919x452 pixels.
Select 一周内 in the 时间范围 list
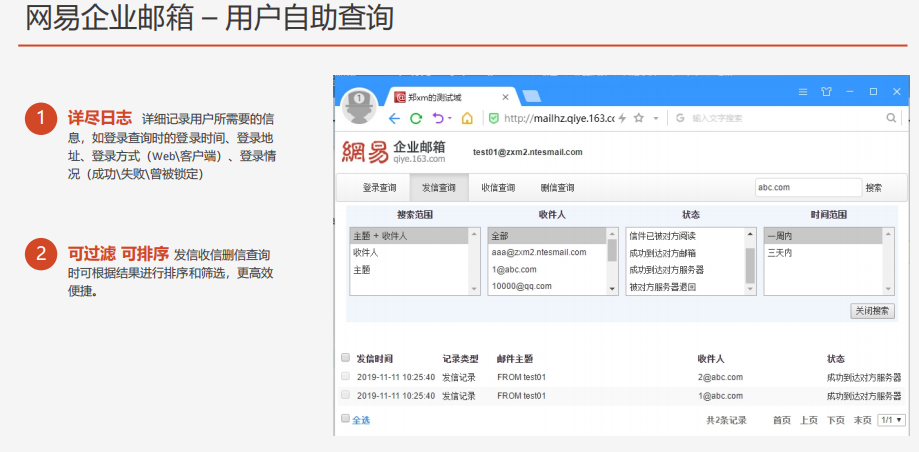pyautogui.click(x=823, y=236)
